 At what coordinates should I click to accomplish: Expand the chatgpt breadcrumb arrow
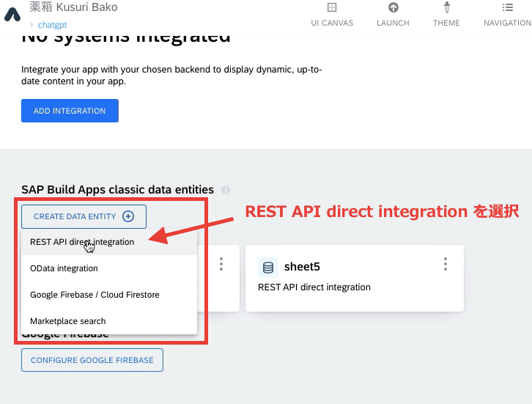[x=32, y=25]
